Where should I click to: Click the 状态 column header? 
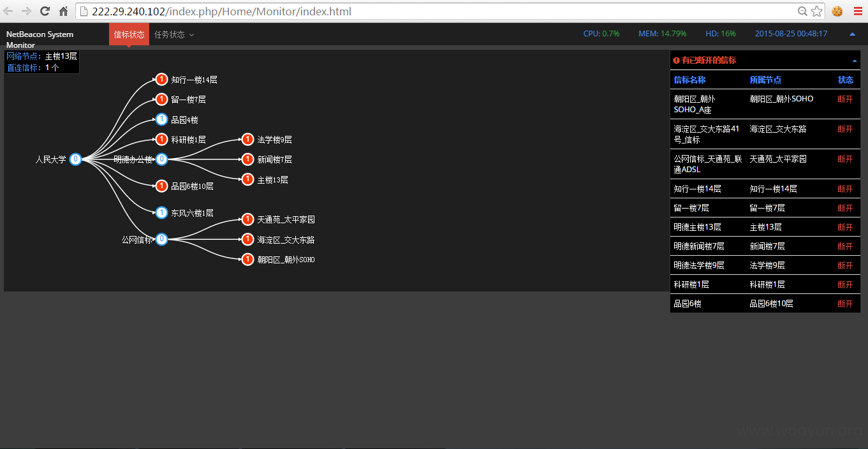pos(846,80)
